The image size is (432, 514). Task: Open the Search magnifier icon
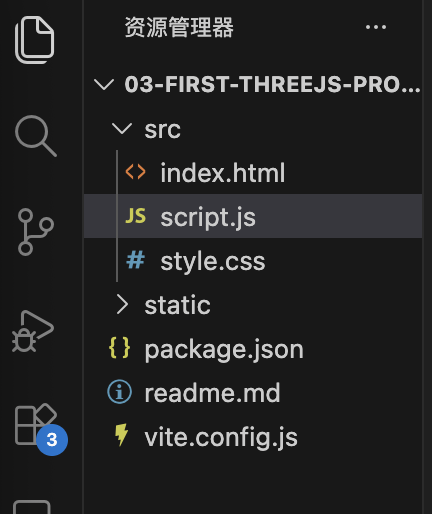click(36, 136)
